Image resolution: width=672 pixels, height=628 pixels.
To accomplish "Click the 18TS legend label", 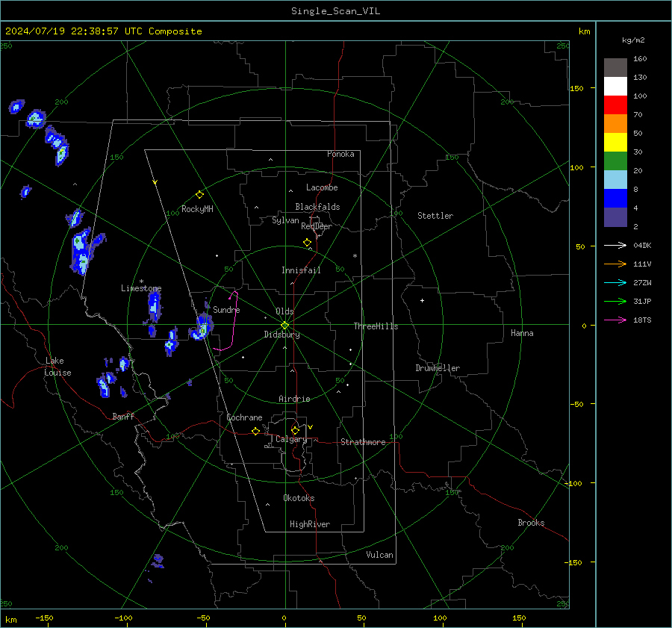I will (x=642, y=320).
